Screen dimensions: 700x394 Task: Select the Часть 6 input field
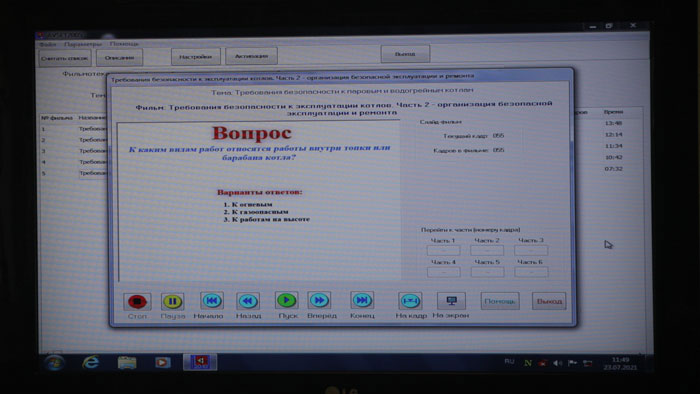531,272
